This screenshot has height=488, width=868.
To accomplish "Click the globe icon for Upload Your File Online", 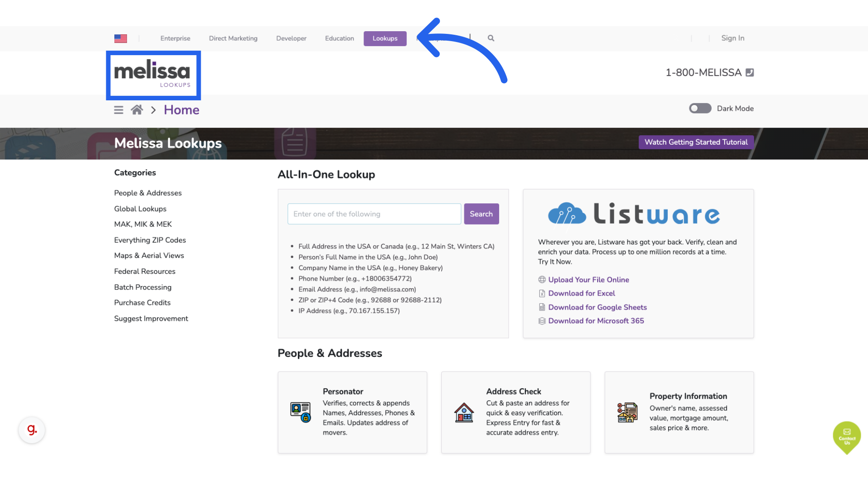I will (x=542, y=280).
